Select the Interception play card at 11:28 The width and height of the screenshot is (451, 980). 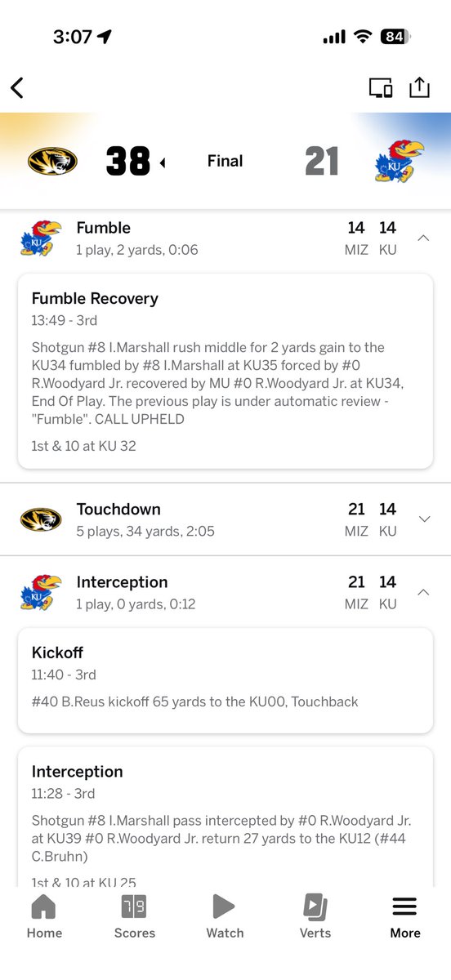tap(225, 817)
